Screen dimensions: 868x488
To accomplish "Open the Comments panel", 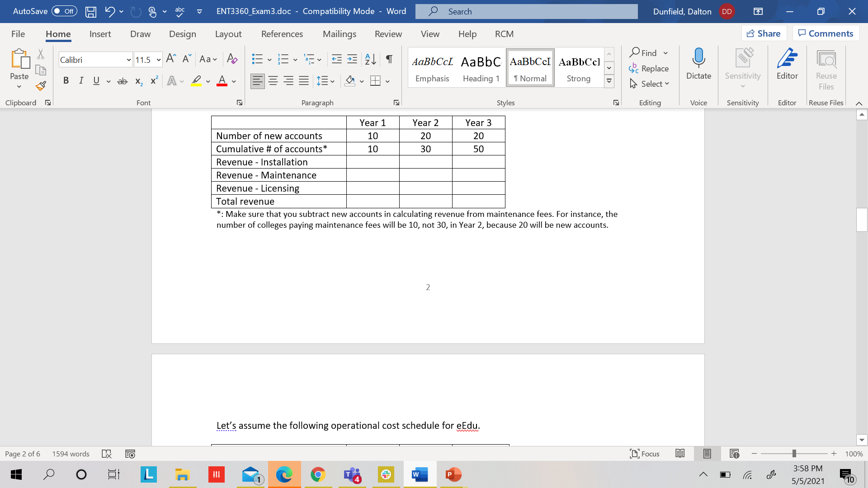I will pos(826,33).
